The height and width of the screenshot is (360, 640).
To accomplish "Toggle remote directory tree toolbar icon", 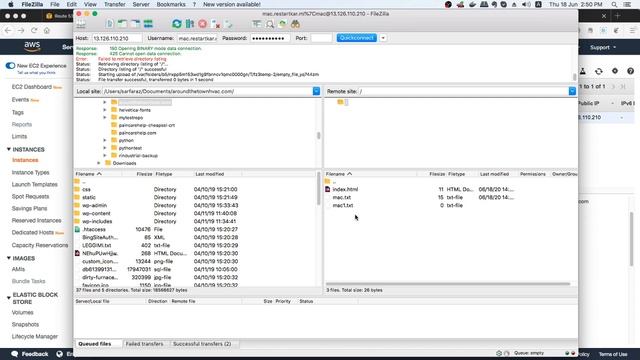I will click(x=135, y=24).
